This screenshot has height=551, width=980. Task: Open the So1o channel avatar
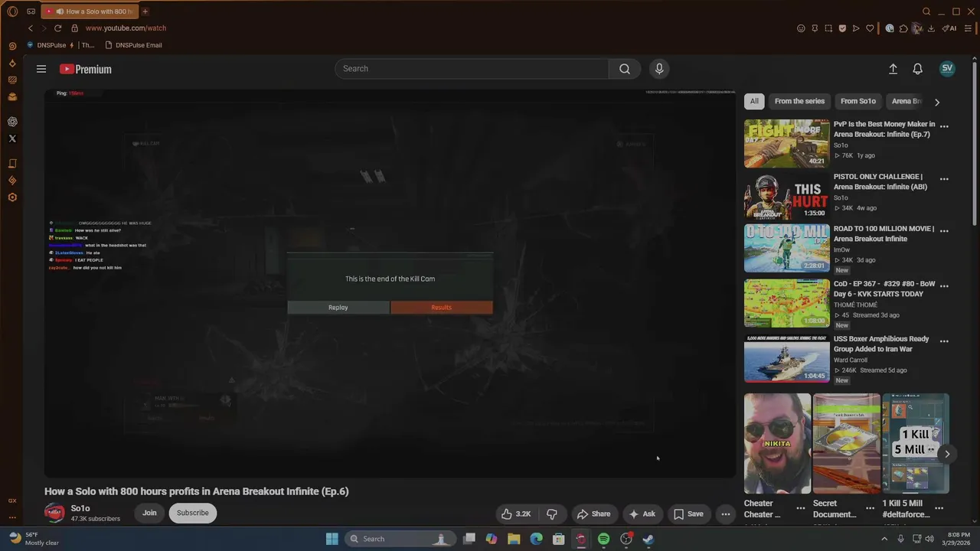(x=54, y=513)
